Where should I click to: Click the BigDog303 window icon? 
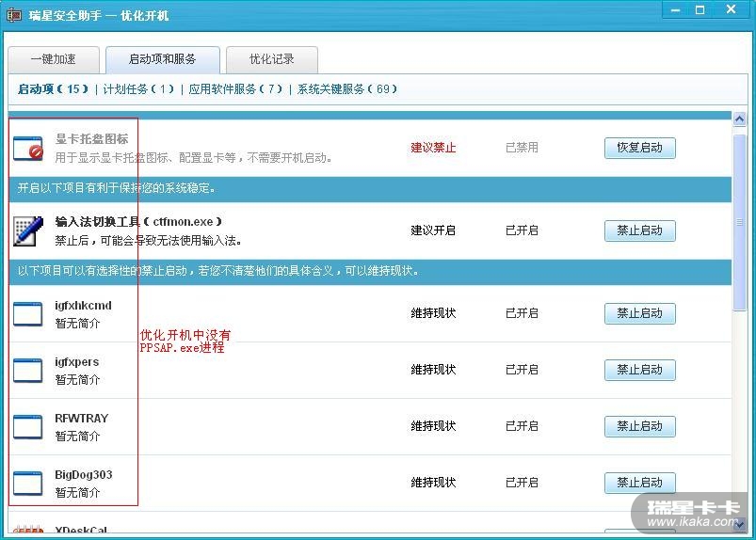[28, 484]
